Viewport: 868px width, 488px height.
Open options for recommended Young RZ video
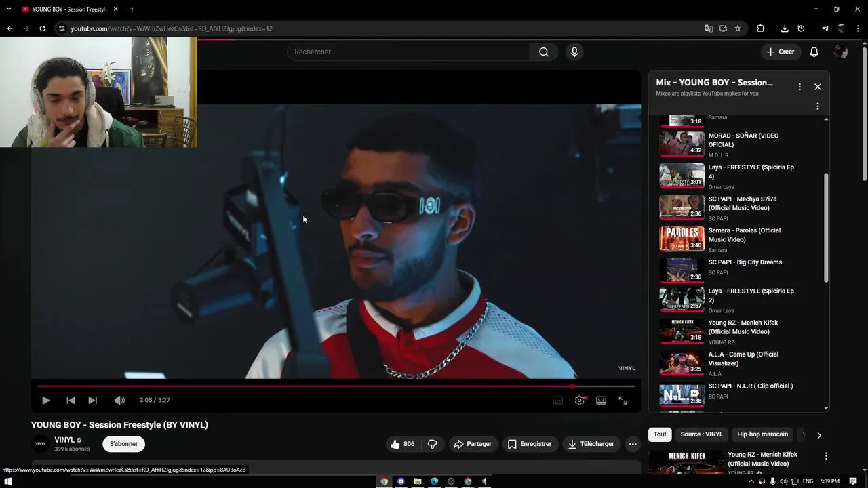826,456
